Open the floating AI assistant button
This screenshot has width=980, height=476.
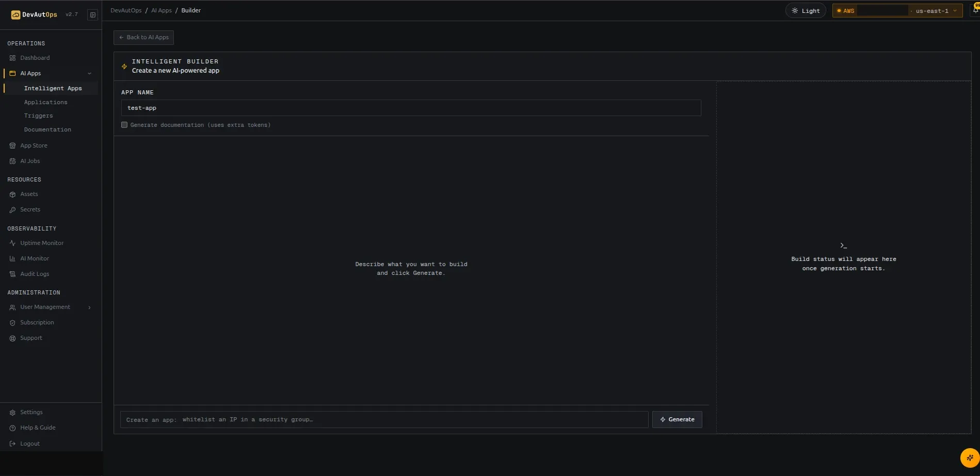(x=970, y=458)
